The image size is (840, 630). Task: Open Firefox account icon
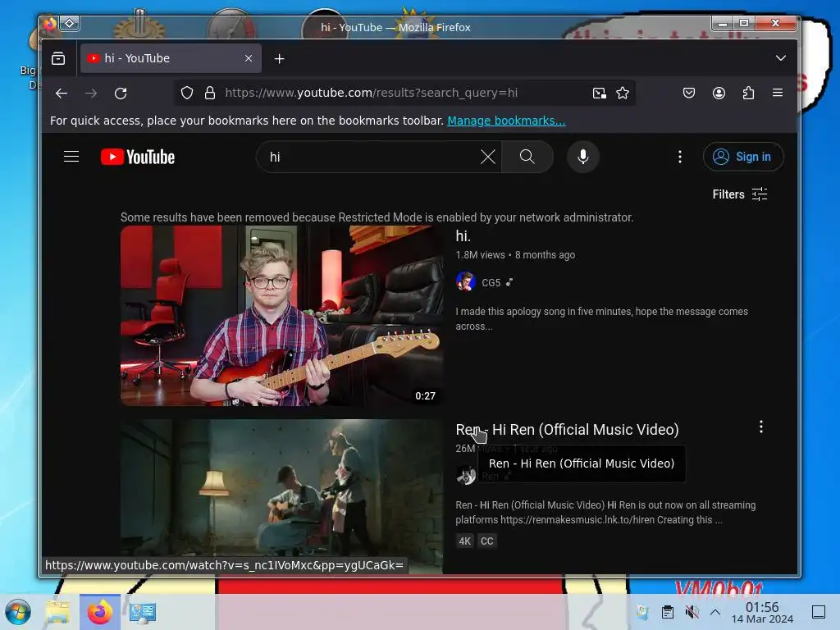click(719, 94)
